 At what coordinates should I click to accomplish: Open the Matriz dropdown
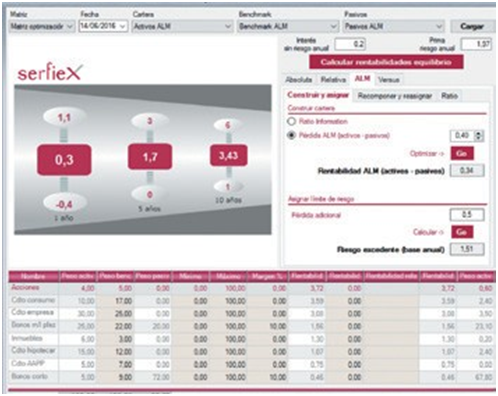point(41,26)
